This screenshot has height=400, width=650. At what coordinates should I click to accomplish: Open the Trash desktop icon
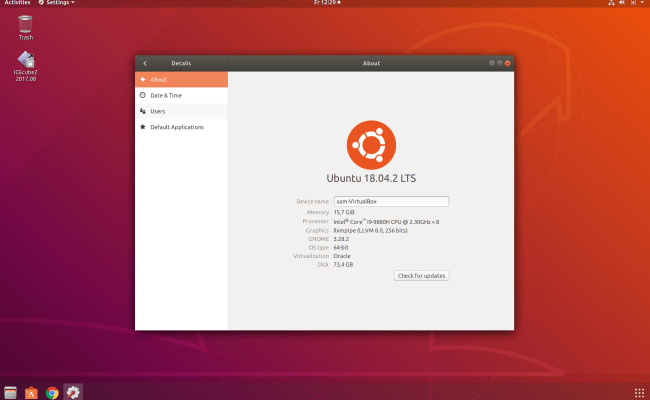tap(25, 27)
